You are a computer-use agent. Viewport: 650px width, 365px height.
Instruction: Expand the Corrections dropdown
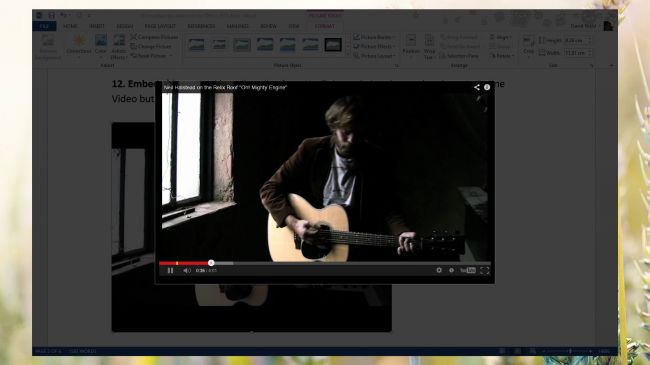tap(79, 46)
